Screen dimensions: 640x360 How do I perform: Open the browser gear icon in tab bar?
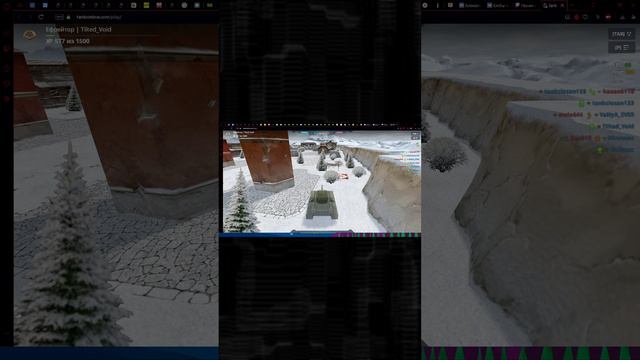tap(425, 5)
